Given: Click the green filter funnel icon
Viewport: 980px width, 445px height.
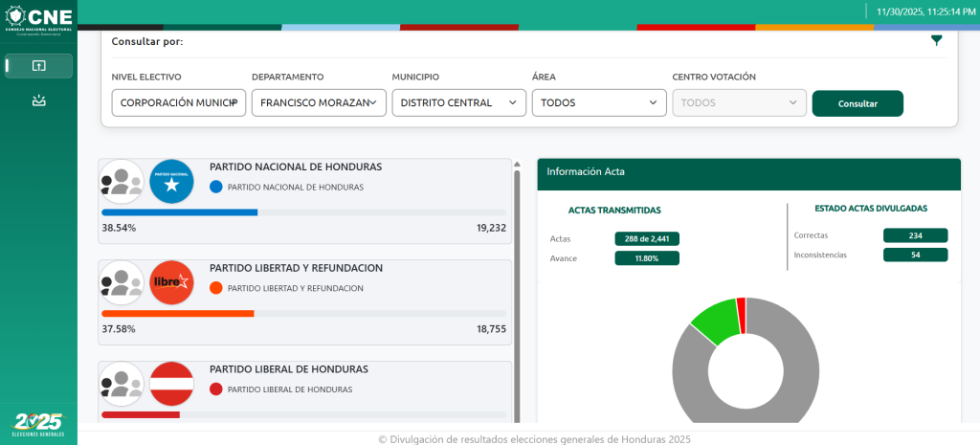Looking at the screenshot, I should click(936, 40).
